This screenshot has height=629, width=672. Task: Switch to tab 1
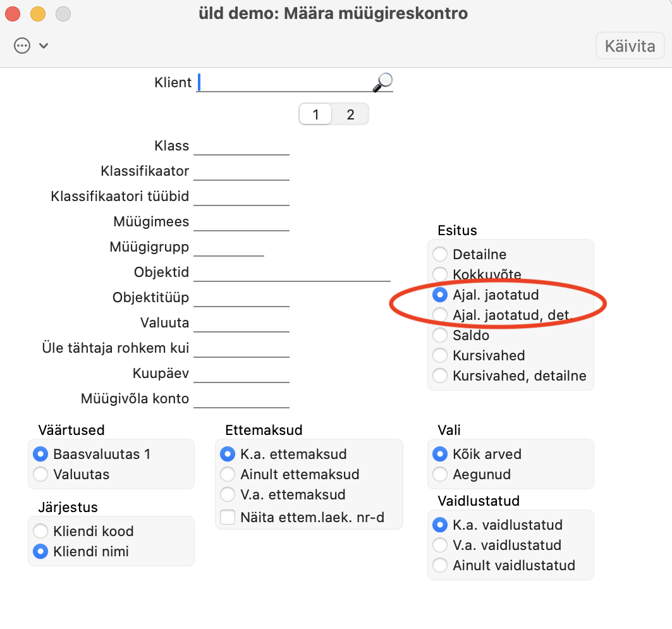click(315, 114)
